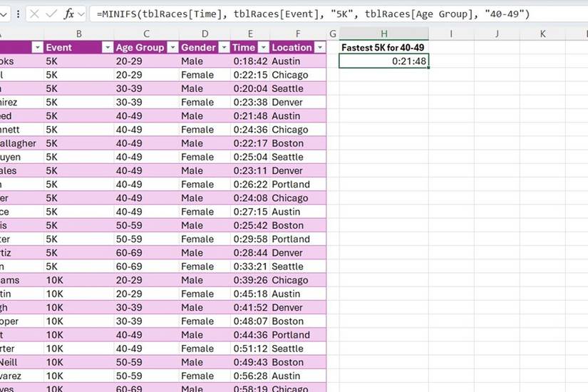
Task: Select time cell 0:23:38
Action: click(x=250, y=102)
